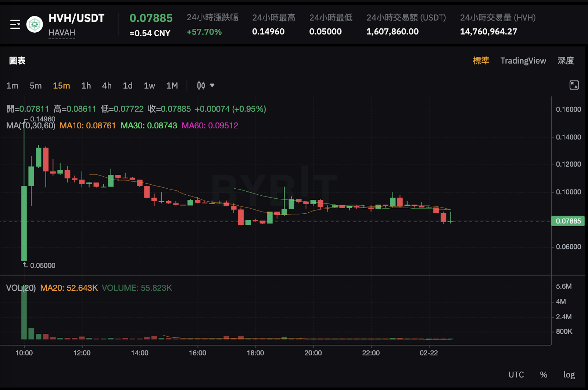This screenshot has width=588, height=390.
Task: Open the hamburger menu icon
Action: point(15,25)
